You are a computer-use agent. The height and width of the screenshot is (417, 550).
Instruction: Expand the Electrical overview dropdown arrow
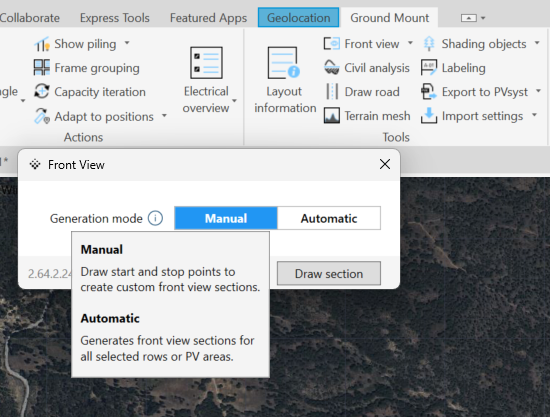pos(234,101)
